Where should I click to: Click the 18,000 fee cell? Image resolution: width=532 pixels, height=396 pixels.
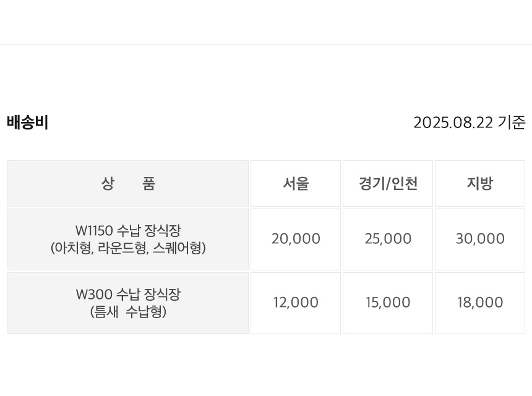pos(480,303)
